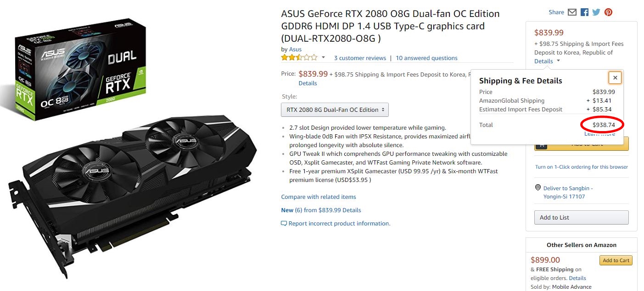Click the star rating icons
The width and height of the screenshot is (644, 291).
pos(299,58)
